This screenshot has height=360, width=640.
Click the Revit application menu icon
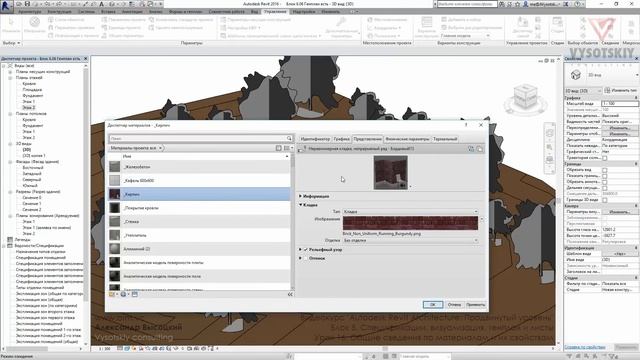point(6,6)
